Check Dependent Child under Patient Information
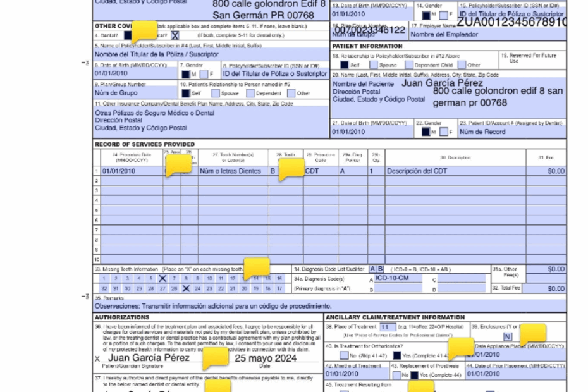 pos(408,64)
